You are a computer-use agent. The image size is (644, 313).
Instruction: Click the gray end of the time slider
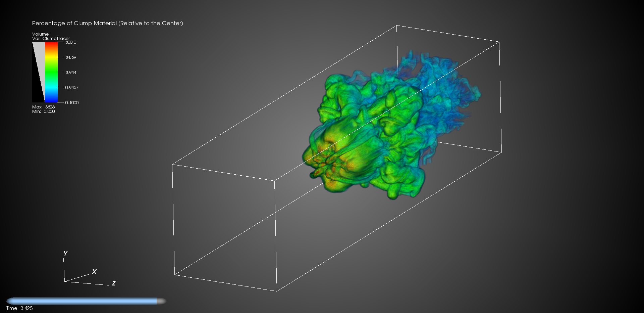(161, 301)
